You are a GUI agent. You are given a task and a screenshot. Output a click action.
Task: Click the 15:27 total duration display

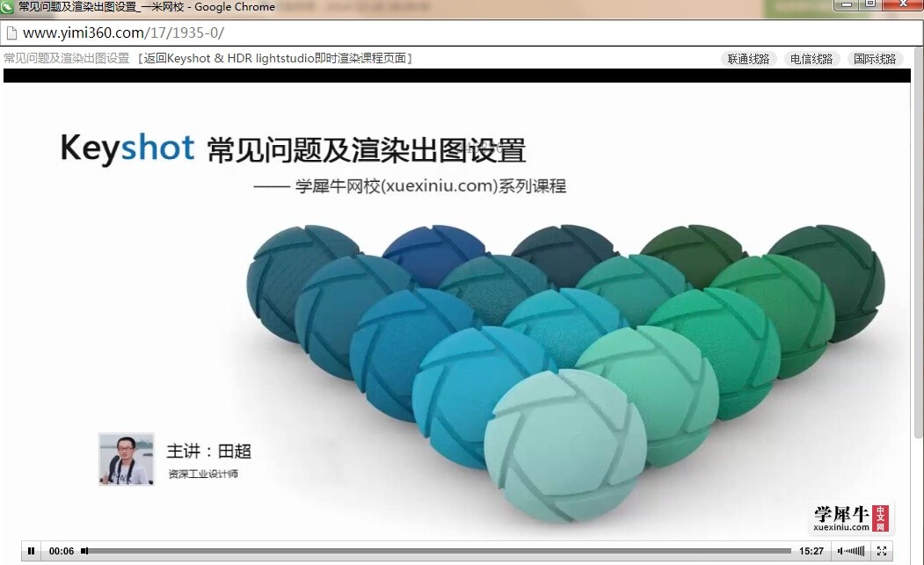coord(811,551)
